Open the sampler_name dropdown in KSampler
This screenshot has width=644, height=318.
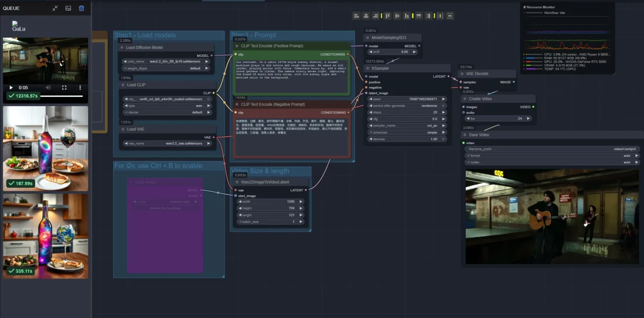click(407, 126)
